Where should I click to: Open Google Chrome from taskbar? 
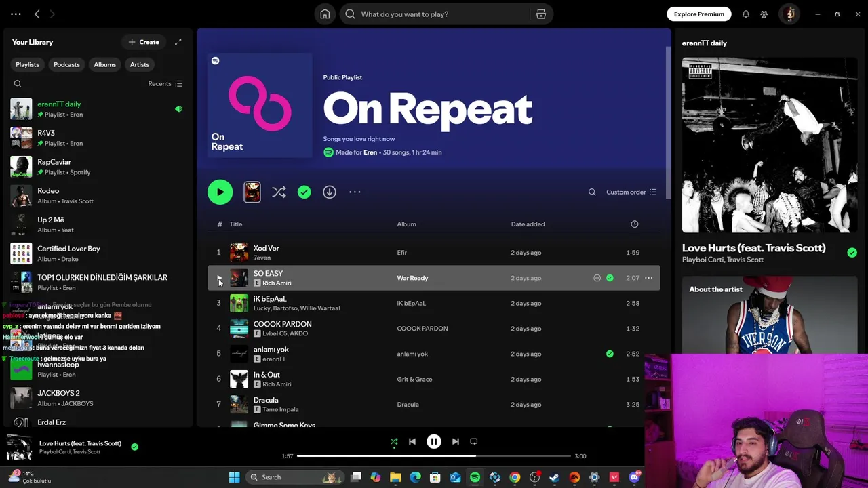pos(515,477)
